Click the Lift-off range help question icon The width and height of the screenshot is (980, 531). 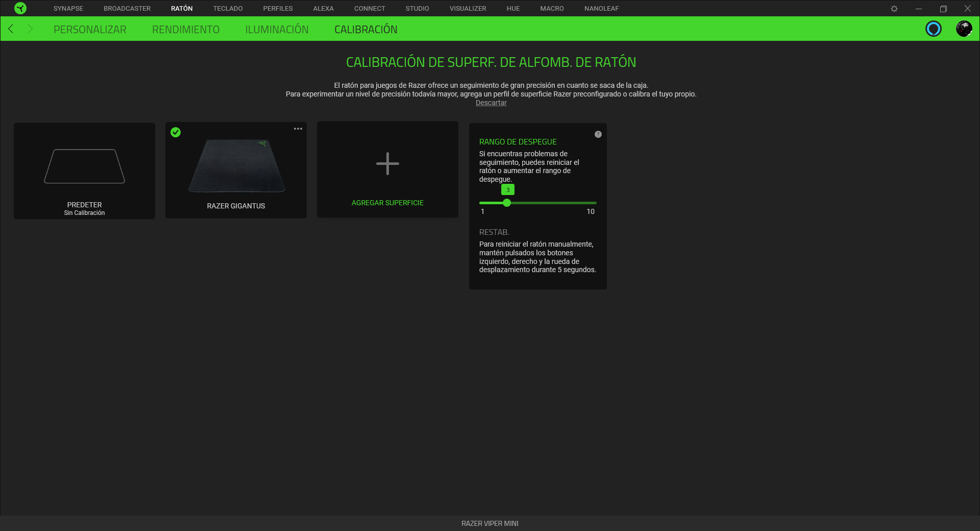point(598,134)
